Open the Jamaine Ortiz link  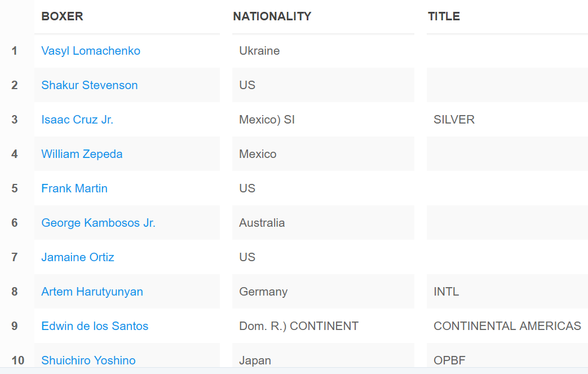[78, 257]
